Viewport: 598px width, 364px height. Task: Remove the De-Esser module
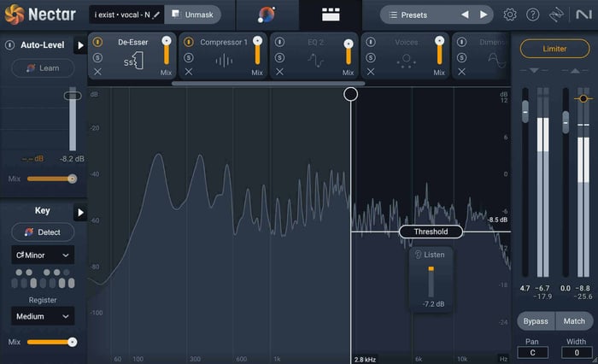(97, 72)
